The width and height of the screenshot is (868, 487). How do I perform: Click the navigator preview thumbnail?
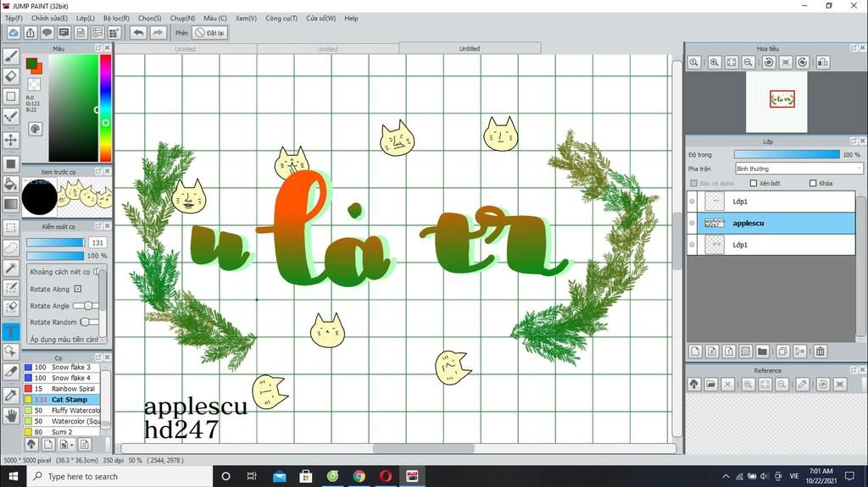pos(776,102)
